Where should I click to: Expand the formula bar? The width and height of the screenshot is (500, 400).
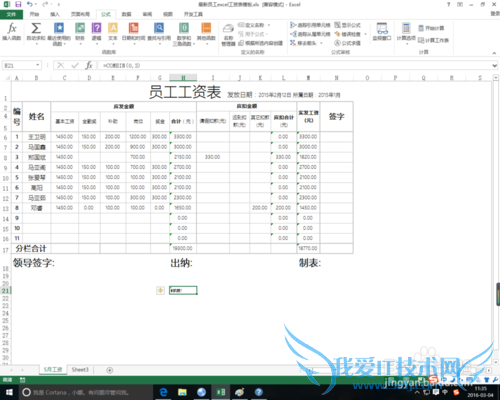click(495, 66)
